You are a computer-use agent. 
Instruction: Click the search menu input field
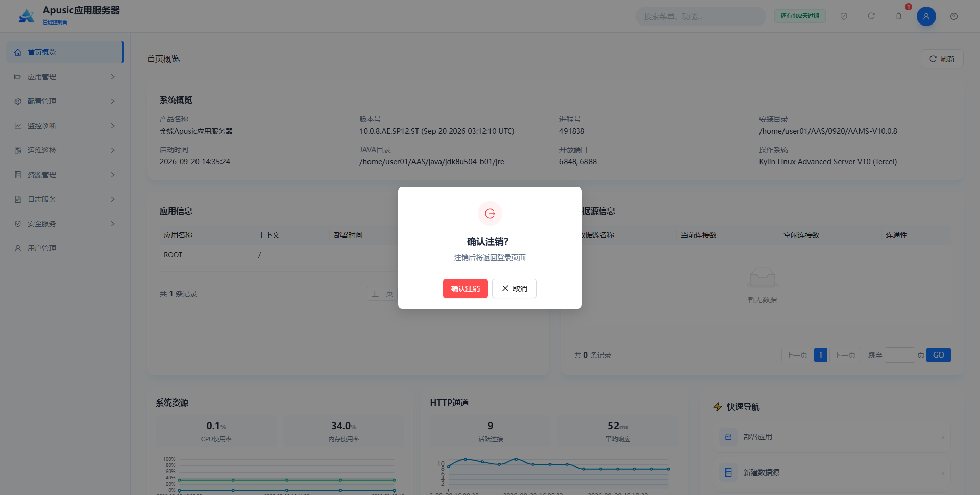700,16
